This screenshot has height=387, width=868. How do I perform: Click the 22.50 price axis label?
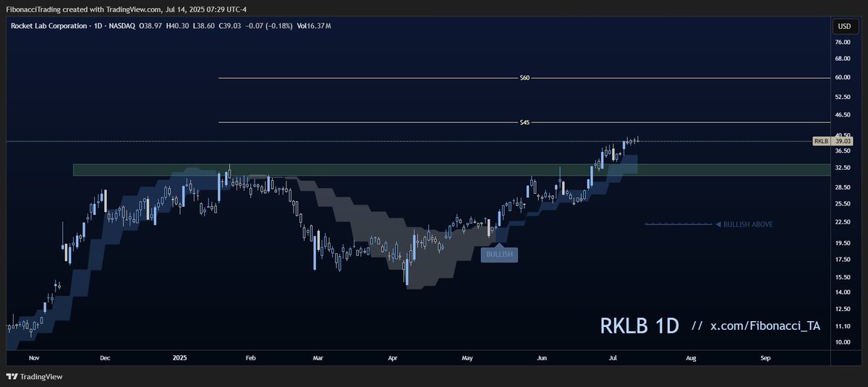tap(843, 222)
